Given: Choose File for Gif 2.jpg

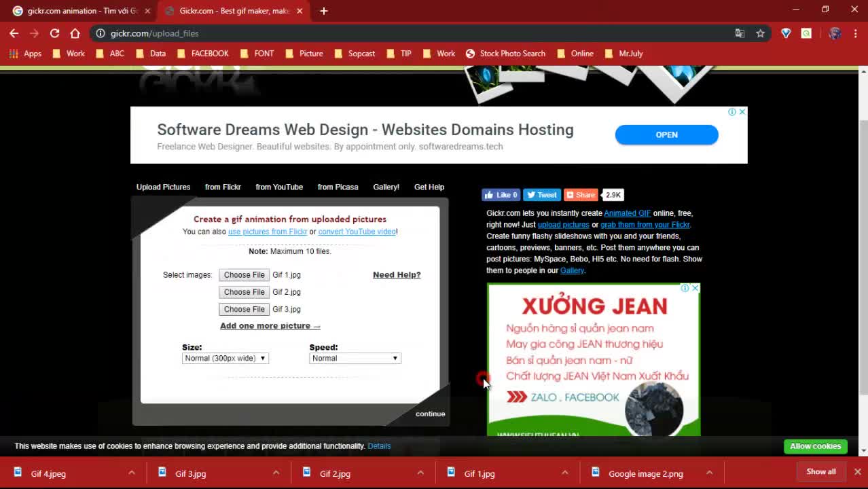Looking at the screenshot, I should [244, 292].
